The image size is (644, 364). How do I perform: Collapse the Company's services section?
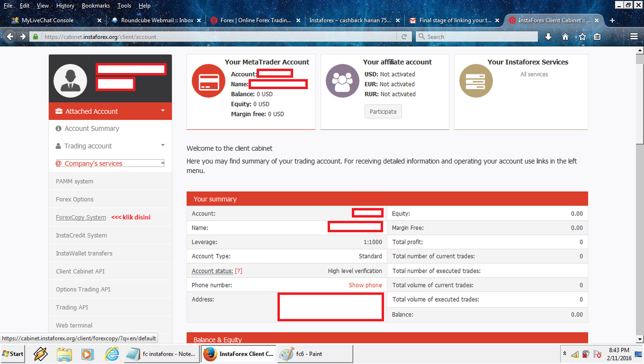(x=163, y=163)
